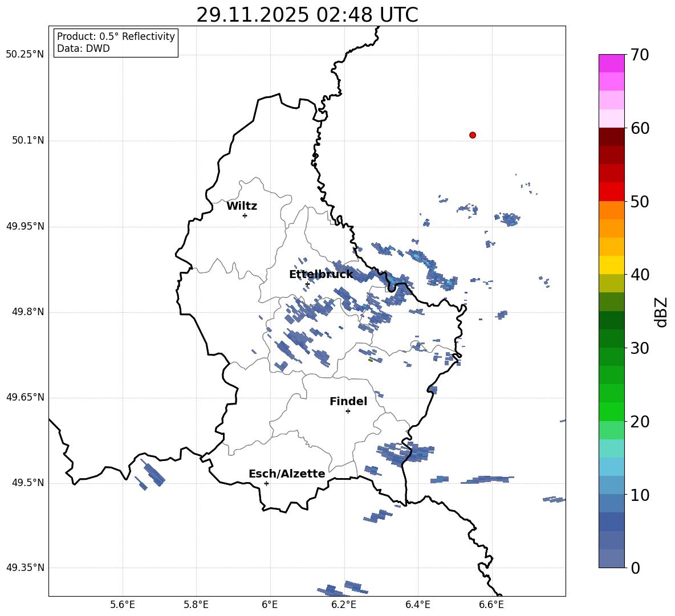
Task: Pick the yellow swatch above 40
Action: 611,265
